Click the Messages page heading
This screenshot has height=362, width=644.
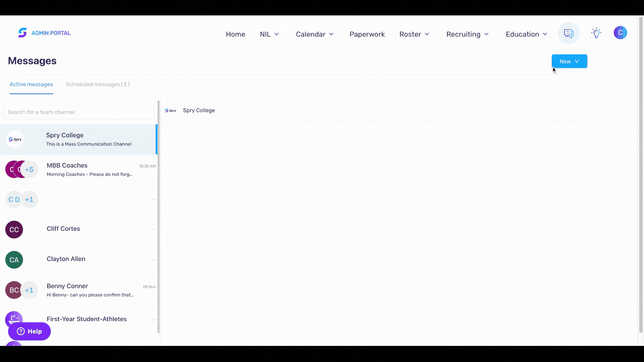32,61
